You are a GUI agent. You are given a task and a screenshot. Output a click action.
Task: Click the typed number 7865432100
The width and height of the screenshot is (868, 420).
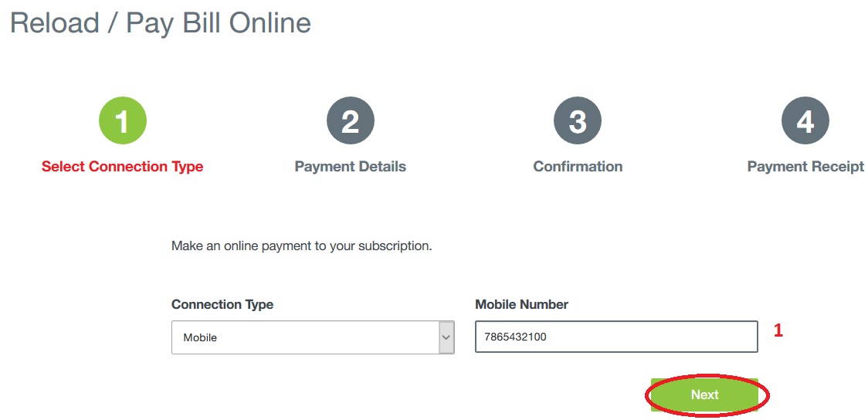click(x=515, y=337)
